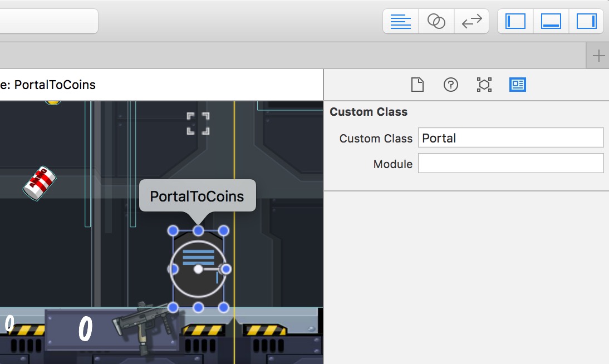
Task: Switch to the Version editor
Action: pyautogui.click(x=472, y=21)
